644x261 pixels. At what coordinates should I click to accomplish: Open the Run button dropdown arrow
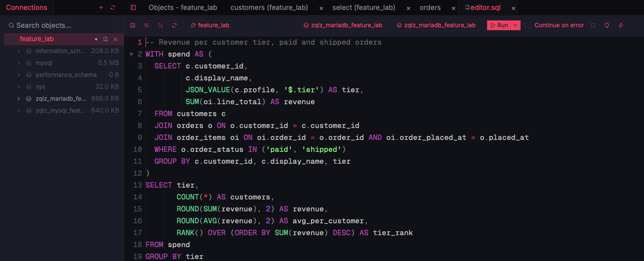click(x=516, y=25)
